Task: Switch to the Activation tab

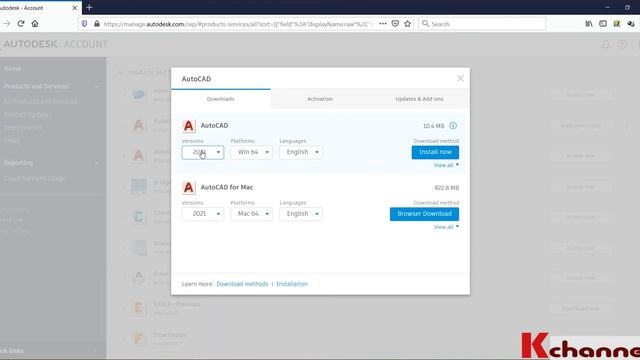Action: click(320, 99)
